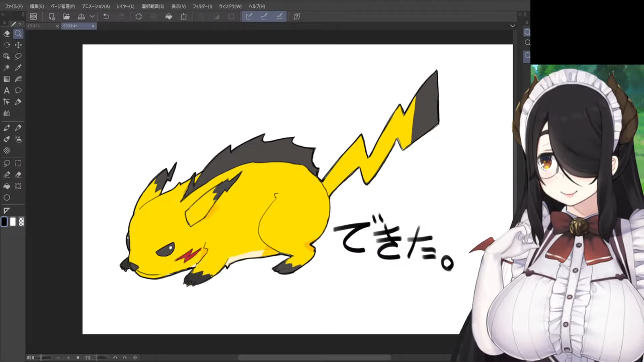
Task: Open the ヘルプ(H) menu
Action: [257, 6]
